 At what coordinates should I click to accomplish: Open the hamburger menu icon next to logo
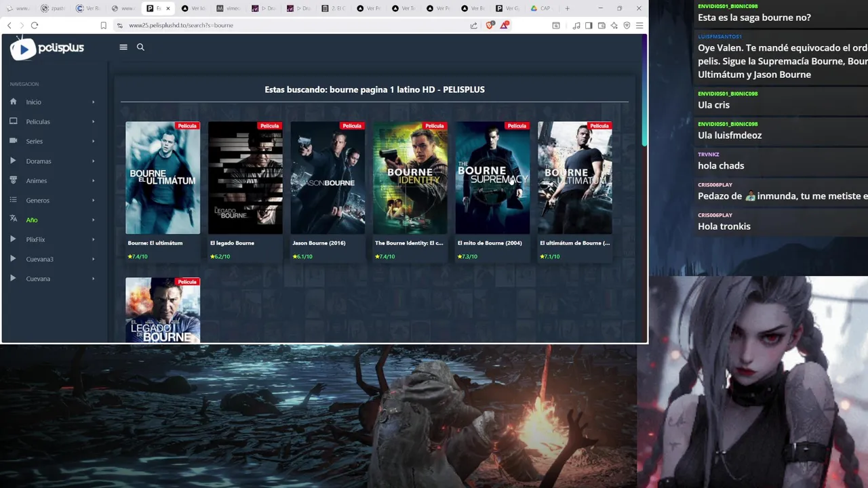[123, 47]
